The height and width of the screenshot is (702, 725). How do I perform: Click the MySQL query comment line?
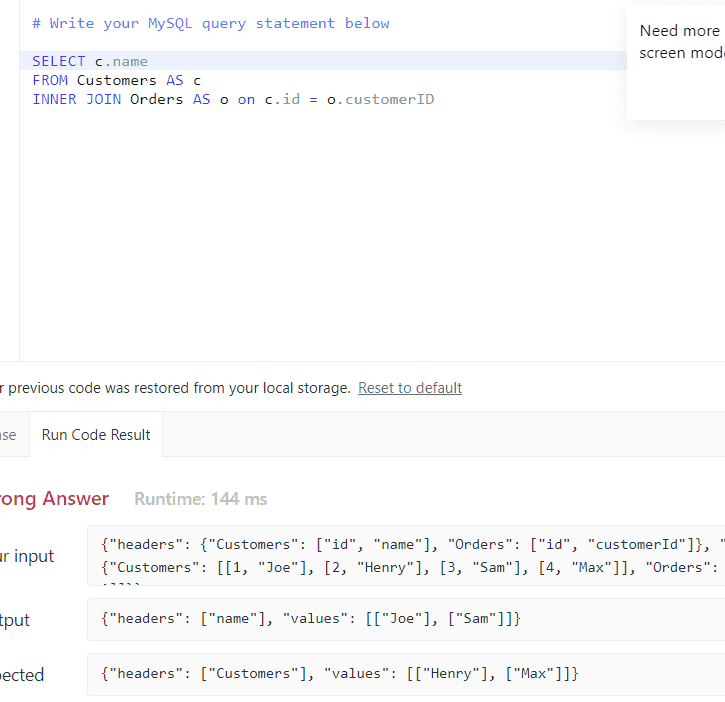point(210,23)
